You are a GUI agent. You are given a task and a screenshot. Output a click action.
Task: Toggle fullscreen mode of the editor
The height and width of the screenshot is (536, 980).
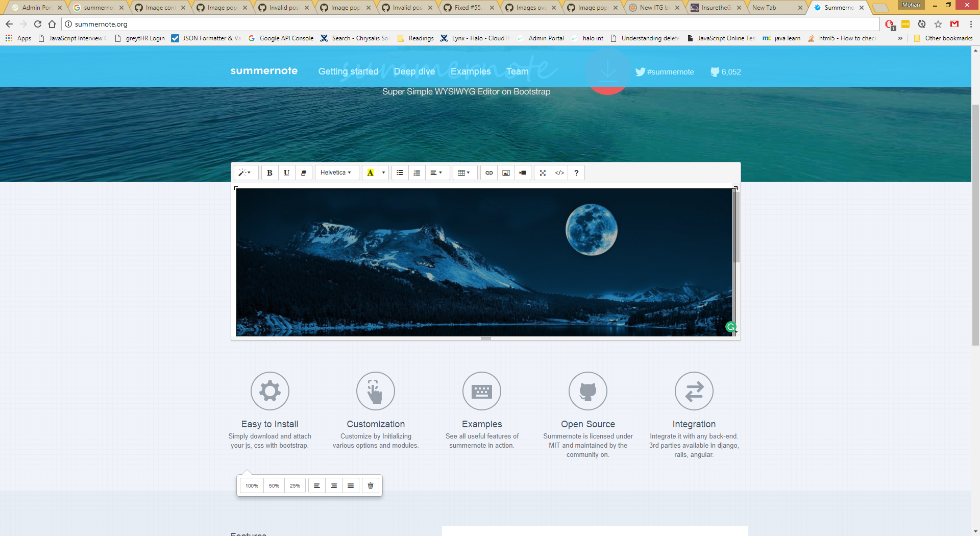(x=543, y=173)
